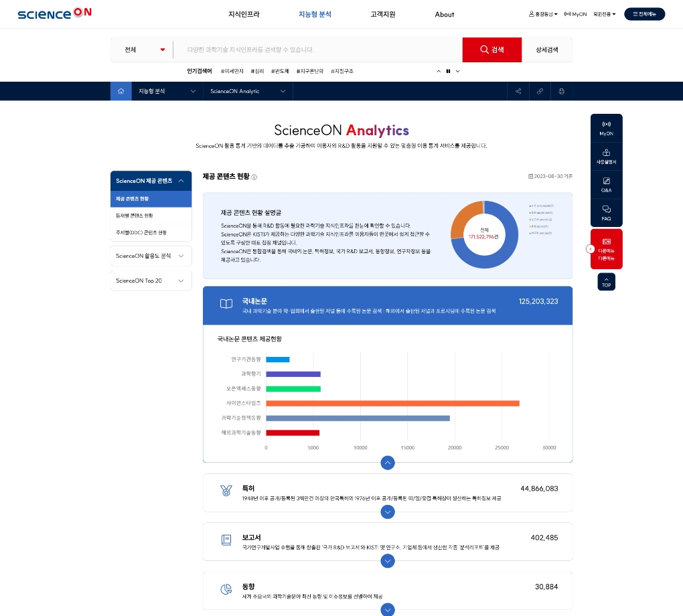This screenshot has width=683, height=616.
Task: Click the red 다른메뉴 side button
Action: [x=607, y=249]
